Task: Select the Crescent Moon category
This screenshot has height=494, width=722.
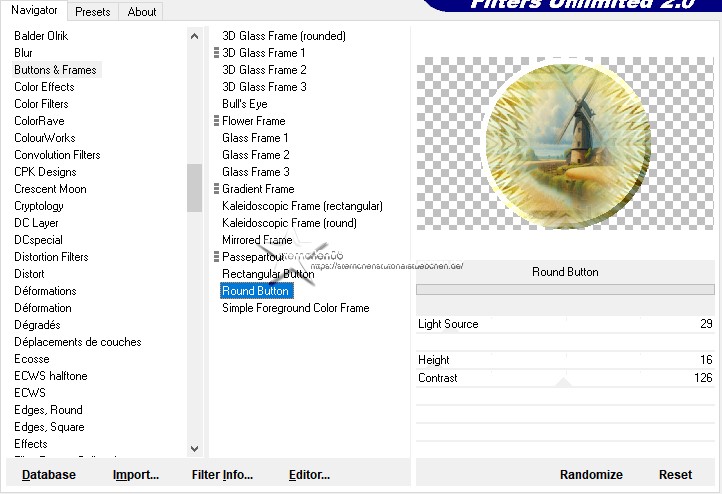Action: click(x=50, y=189)
